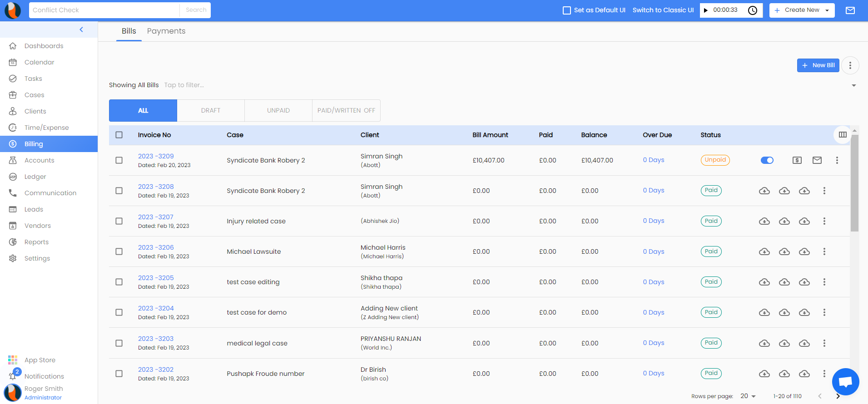Switch to the Payments tab
868x404 pixels.
[166, 31]
